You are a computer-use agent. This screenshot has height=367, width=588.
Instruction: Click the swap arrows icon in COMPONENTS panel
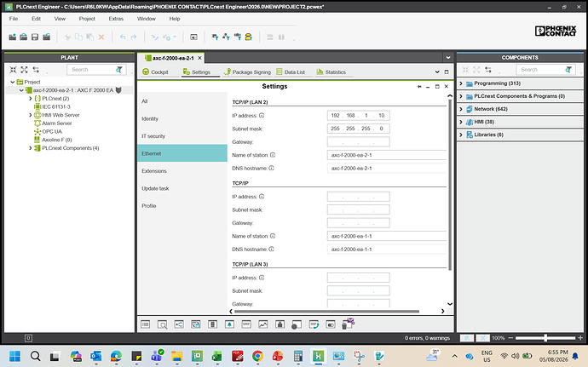pos(488,70)
